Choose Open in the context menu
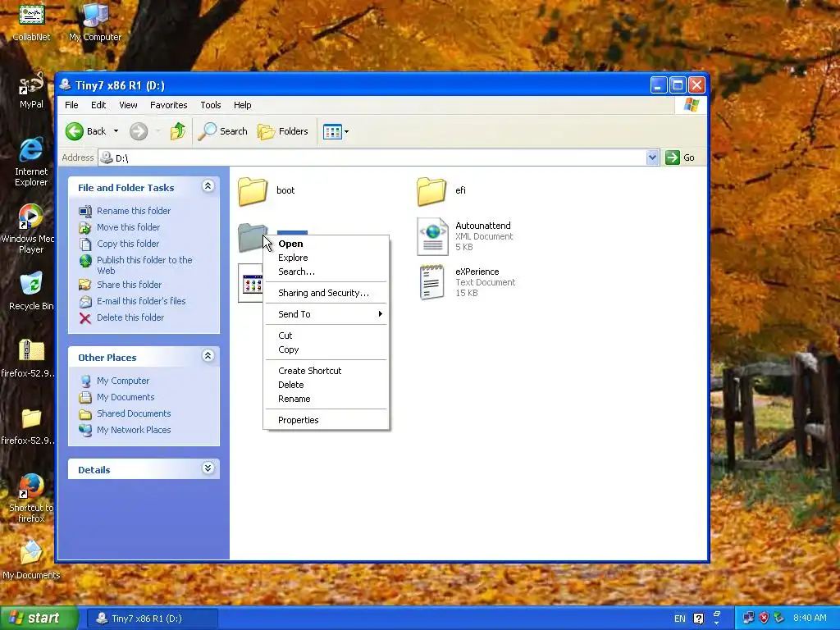Screen dimensions: 840x630 coord(326,244)
